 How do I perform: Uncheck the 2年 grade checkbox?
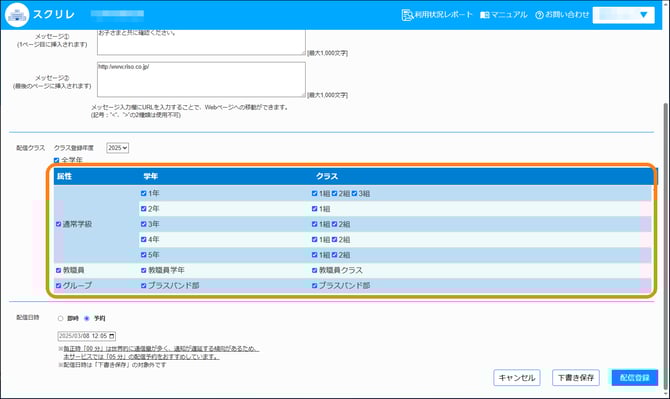tap(144, 208)
